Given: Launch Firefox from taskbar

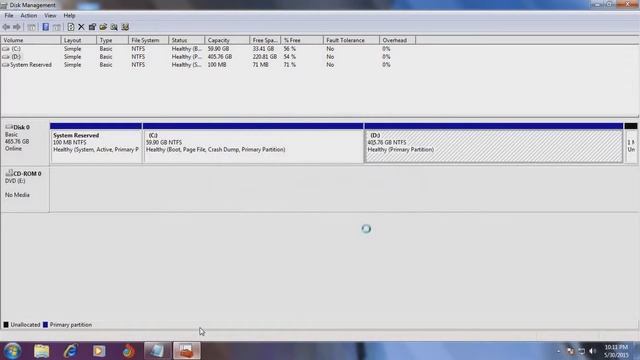Looking at the screenshot, I should 128,351.
